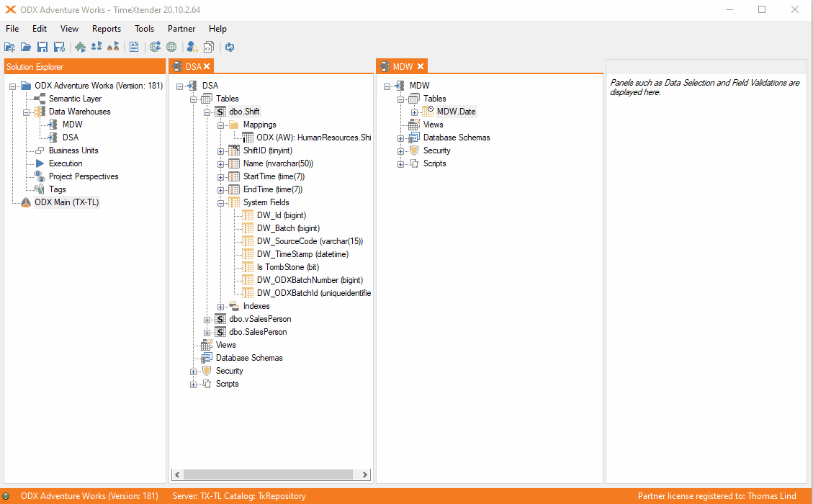Collapse the dbo.Shift table node
The image size is (813, 504).
click(207, 112)
